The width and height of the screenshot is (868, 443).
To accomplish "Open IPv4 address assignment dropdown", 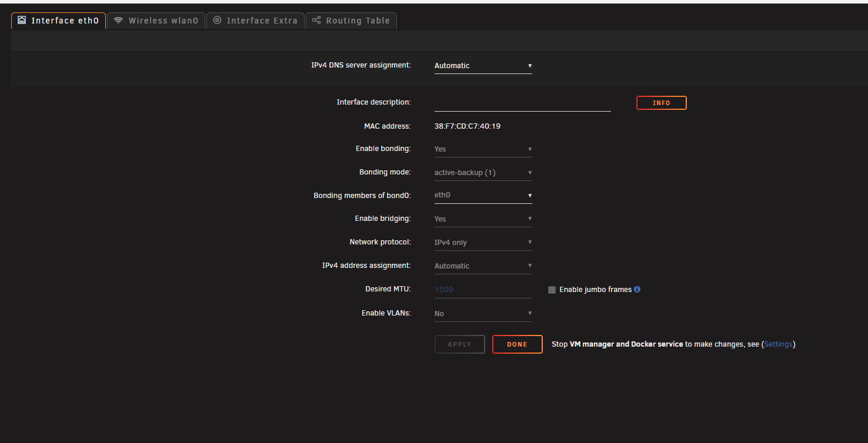I will click(483, 266).
